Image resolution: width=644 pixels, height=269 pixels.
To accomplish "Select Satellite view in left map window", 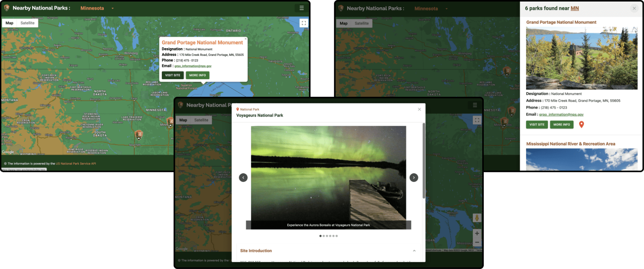I will click(27, 23).
